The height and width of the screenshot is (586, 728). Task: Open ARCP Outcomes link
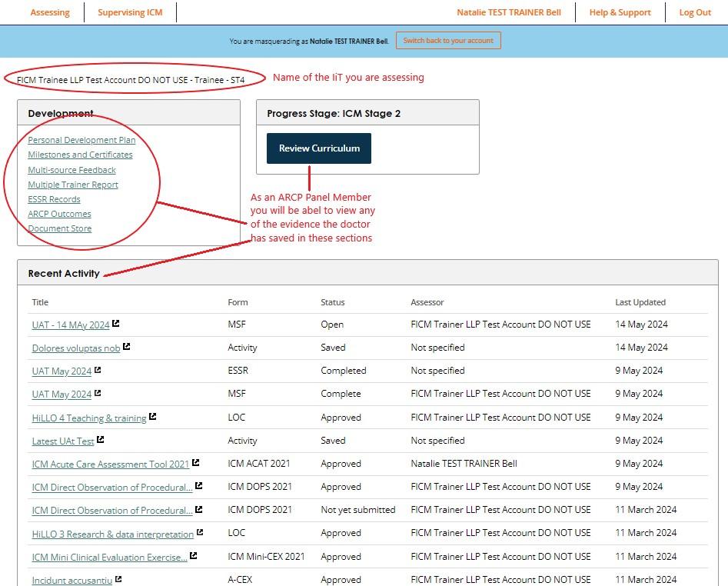click(x=59, y=214)
